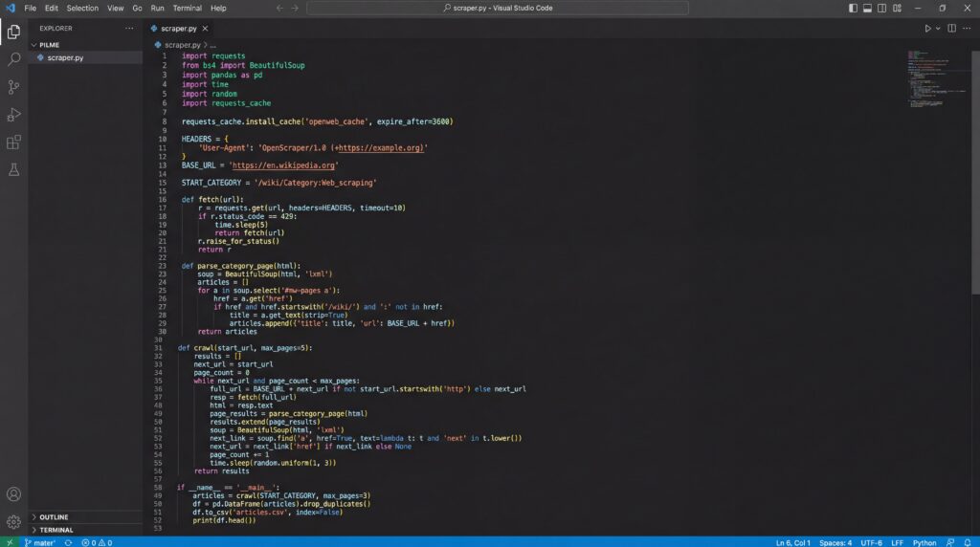Select scraper.py in the Explorer tree
Image resolution: width=980 pixels, height=547 pixels.
coord(85,57)
